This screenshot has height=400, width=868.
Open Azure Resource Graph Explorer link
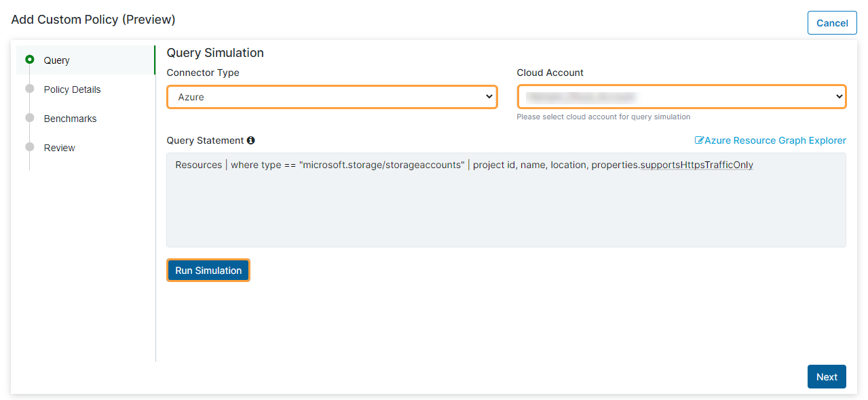click(775, 140)
